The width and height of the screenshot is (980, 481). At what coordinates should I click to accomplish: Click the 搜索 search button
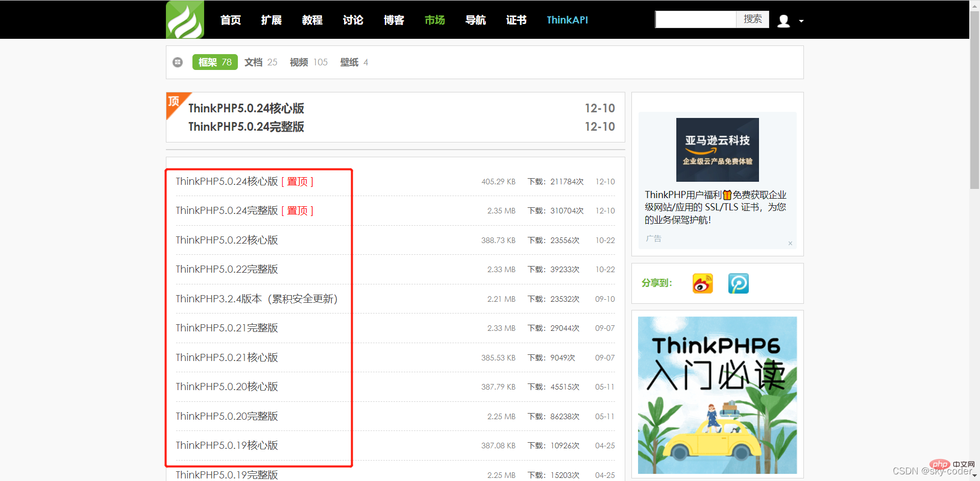(752, 19)
